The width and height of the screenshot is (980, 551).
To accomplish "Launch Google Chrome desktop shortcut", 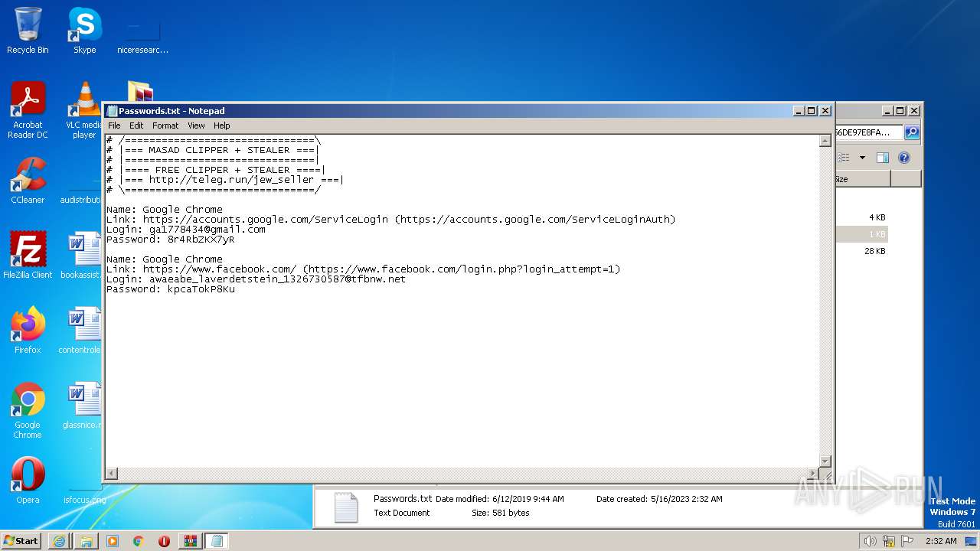I will tap(28, 410).
